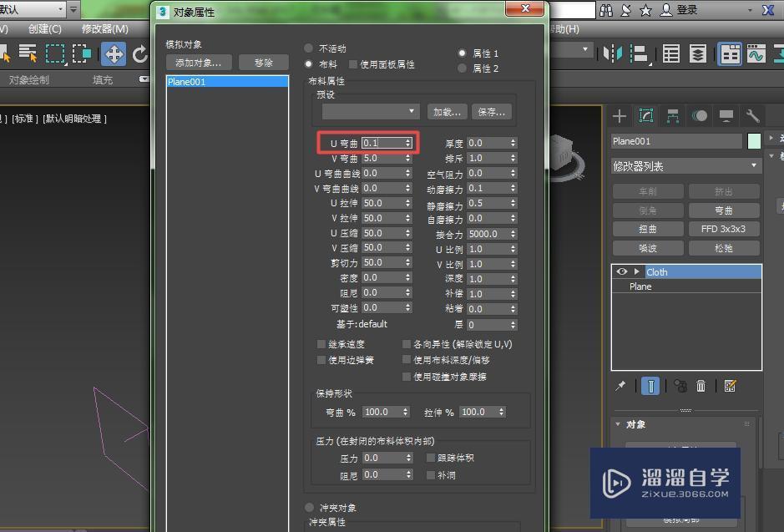Apply the FFD 3x3x3 modifier button
The image size is (784, 532).
(x=725, y=229)
